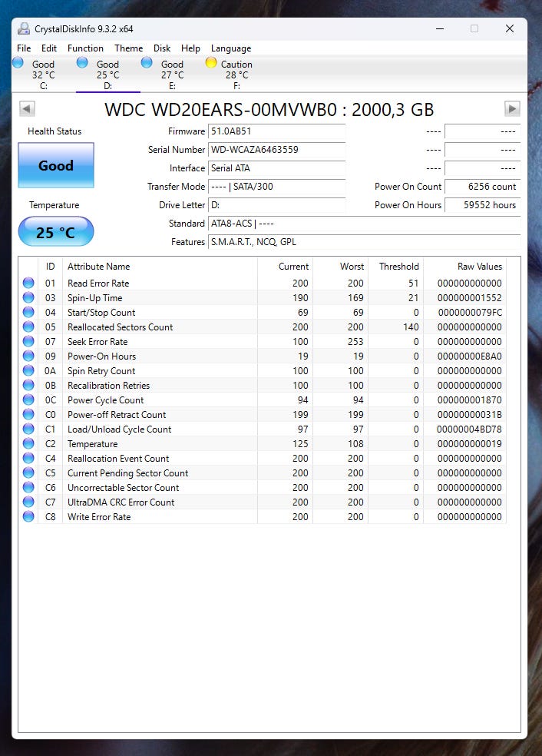Click the Transfer Mode field SATA/300
This screenshot has width=542, height=756.
[x=276, y=187]
